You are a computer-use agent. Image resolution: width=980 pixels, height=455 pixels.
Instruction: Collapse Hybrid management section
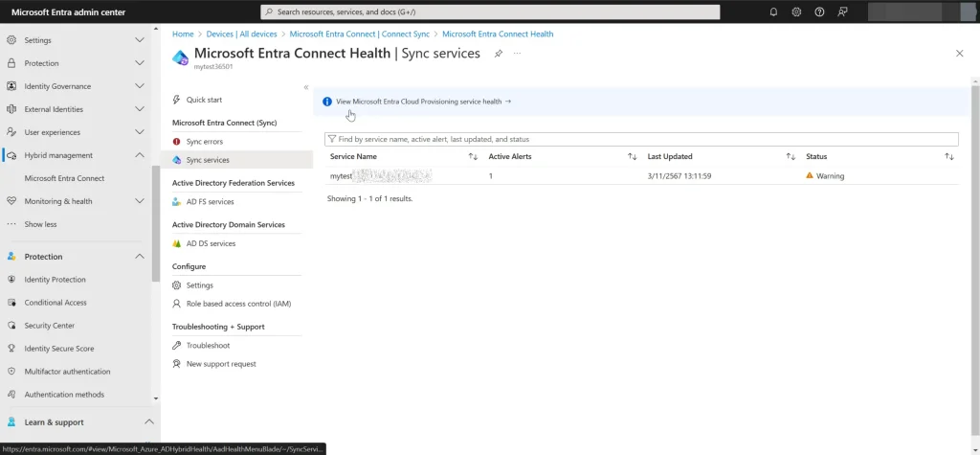pos(140,155)
